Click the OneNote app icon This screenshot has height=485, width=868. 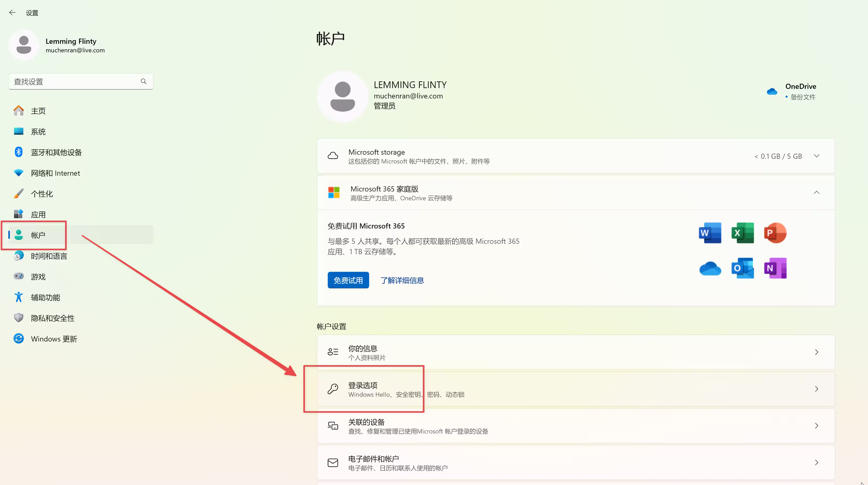(775, 268)
